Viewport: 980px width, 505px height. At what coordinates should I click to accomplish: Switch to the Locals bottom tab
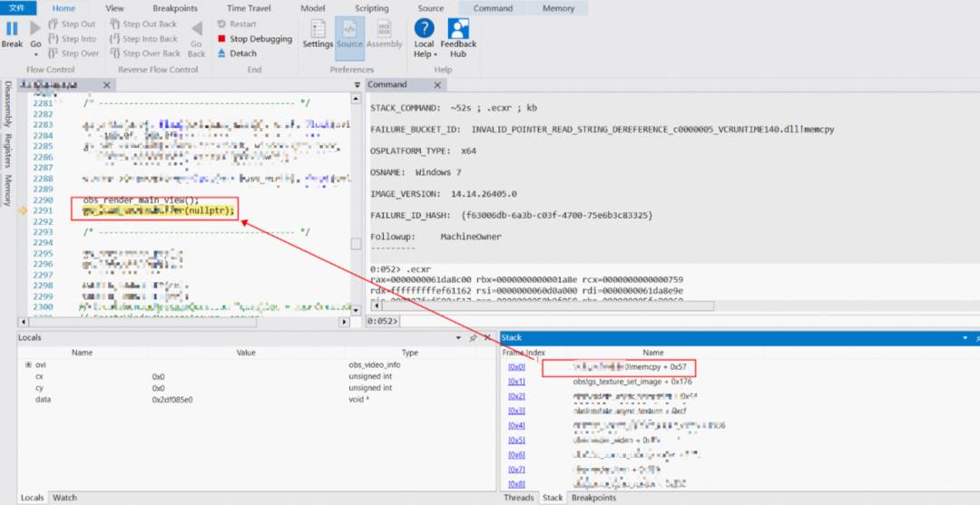click(x=32, y=498)
